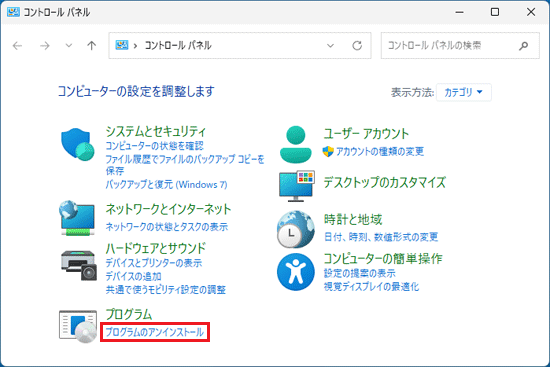The height and width of the screenshot is (367, 550).
Task: Click the title bar Control Panel icon
Action: [x=13, y=12]
